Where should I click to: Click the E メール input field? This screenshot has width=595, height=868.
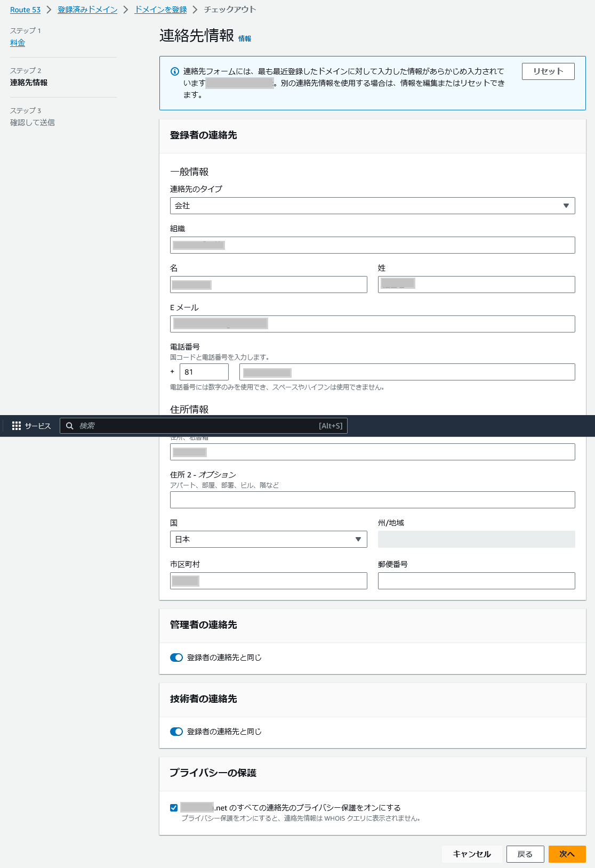pos(372,324)
